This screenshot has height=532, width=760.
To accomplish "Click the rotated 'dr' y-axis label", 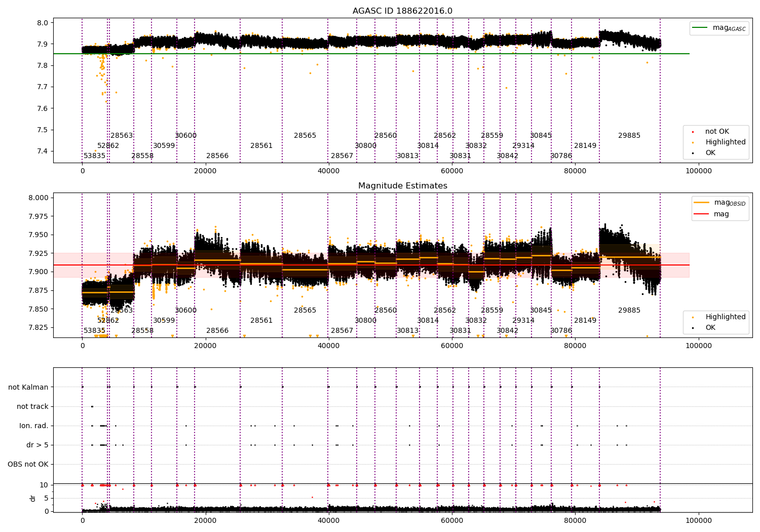I will [x=33, y=498].
